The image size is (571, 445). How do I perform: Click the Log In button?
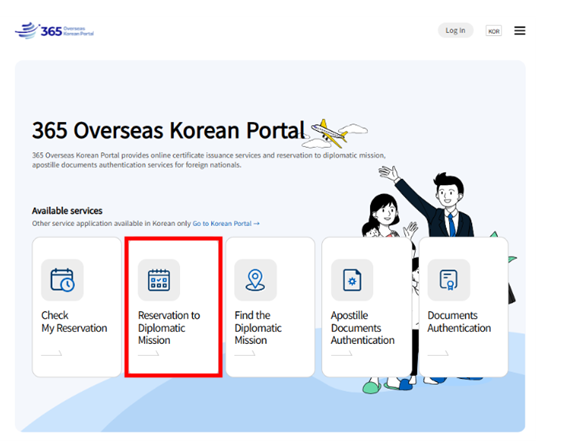coord(455,31)
